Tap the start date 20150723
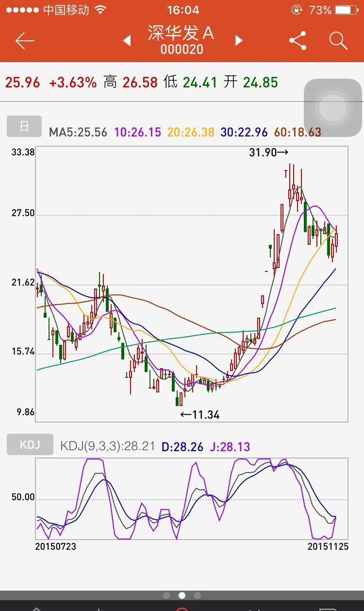Screen dimensions: 364x611 [56, 546]
